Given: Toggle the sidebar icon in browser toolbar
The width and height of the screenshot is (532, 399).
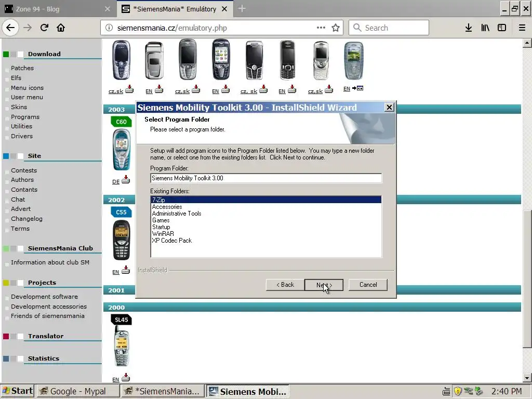Looking at the screenshot, I should (x=502, y=28).
